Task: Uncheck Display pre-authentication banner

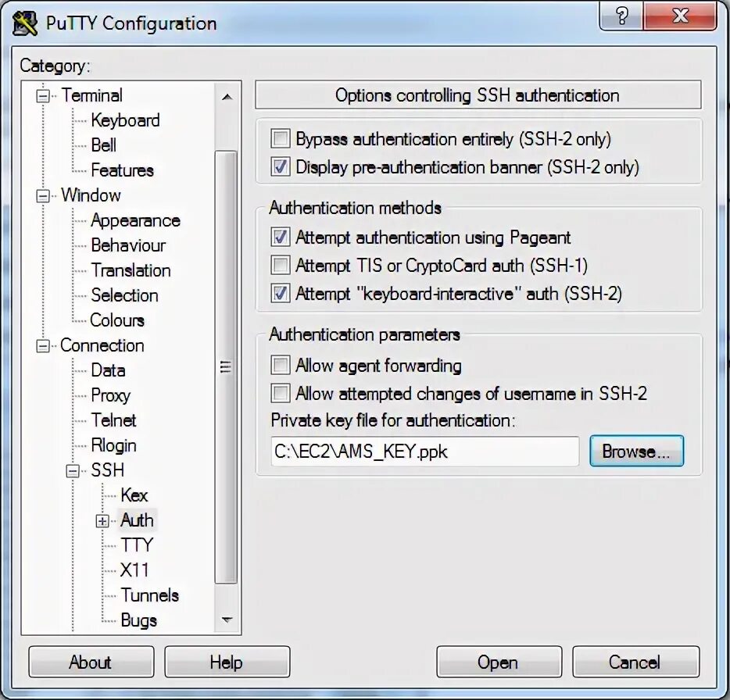Action: pos(281,166)
